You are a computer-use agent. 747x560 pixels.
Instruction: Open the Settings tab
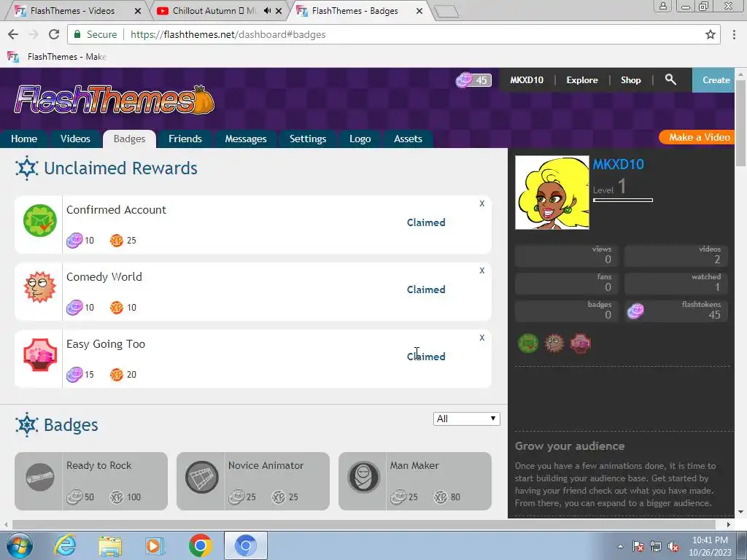[308, 139]
